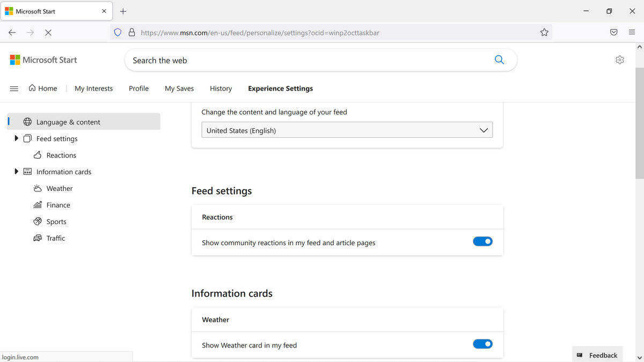Click the Search the web input field
This screenshot has width=644, height=362.
click(306, 61)
